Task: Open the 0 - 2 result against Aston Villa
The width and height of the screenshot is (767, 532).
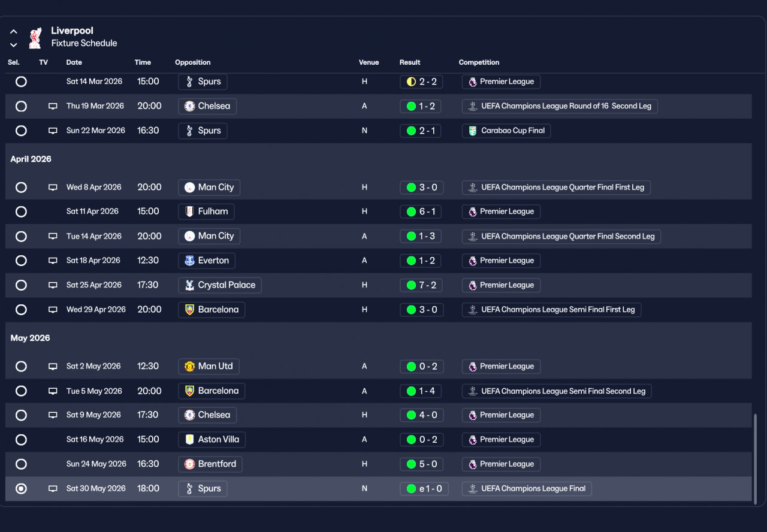Action: (421, 440)
